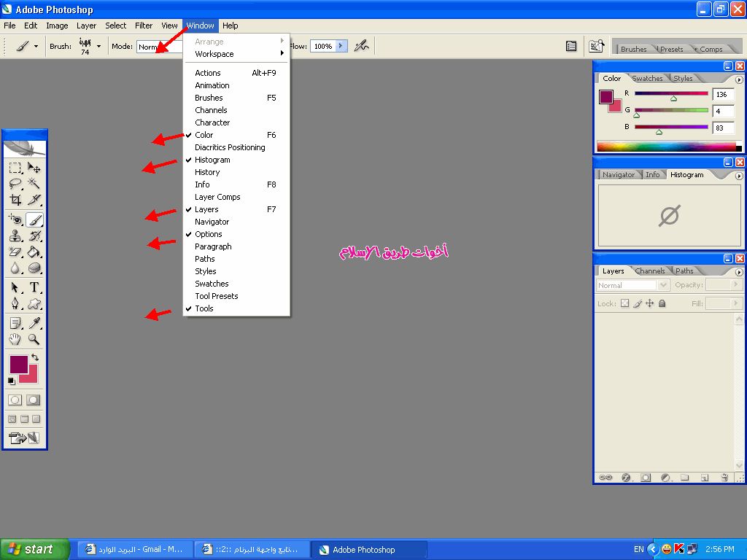Open the Flow slider popup arrow
Screen dimensions: 747x560
pos(341,46)
